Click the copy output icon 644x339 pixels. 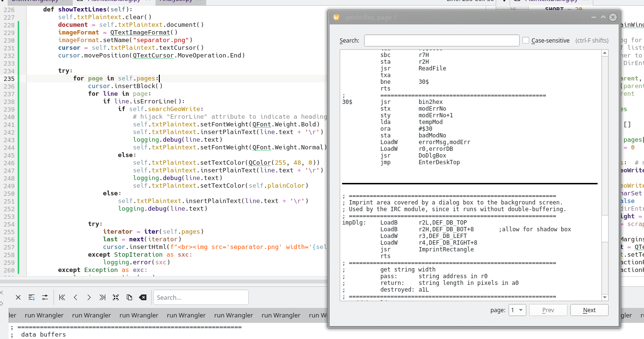point(129,297)
